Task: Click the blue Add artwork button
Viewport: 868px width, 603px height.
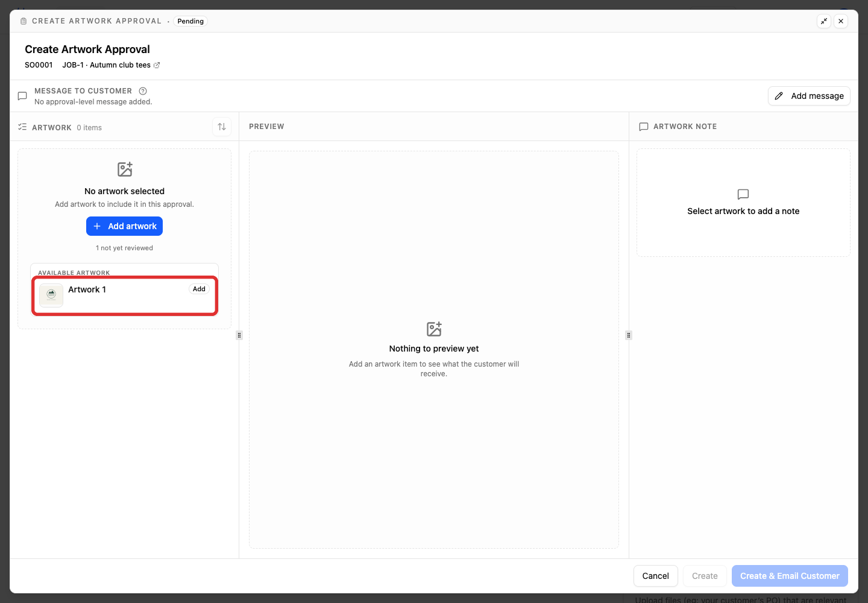Action: (124, 226)
